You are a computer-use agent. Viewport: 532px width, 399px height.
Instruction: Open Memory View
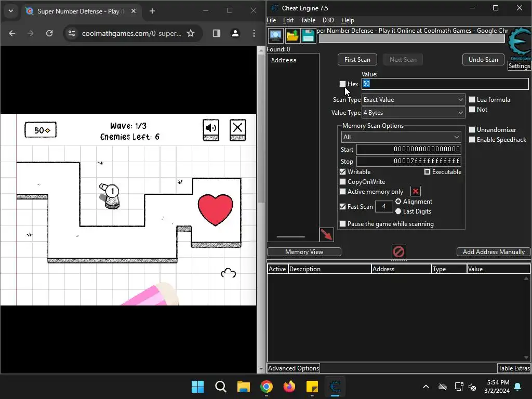304,252
